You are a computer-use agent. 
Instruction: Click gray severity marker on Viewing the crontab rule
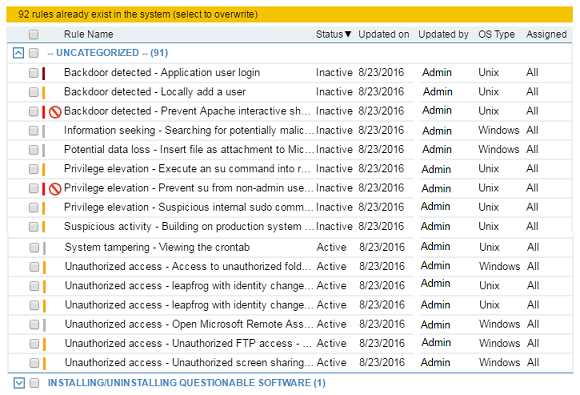click(x=44, y=248)
